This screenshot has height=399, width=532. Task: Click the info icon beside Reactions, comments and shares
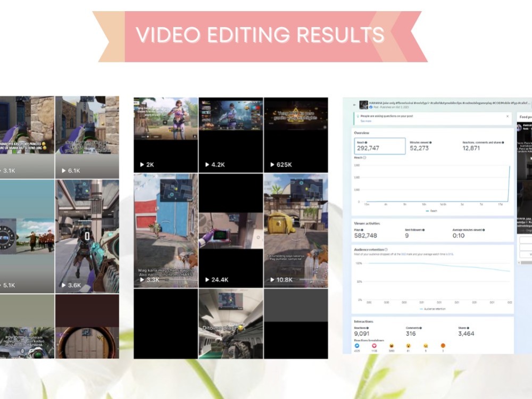[503, 143]
